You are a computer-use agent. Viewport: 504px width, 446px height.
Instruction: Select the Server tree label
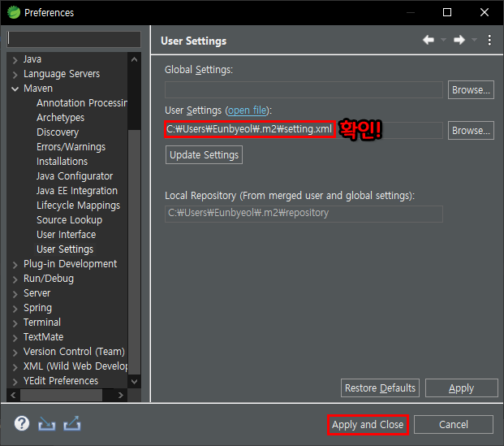tap(37, 293)
